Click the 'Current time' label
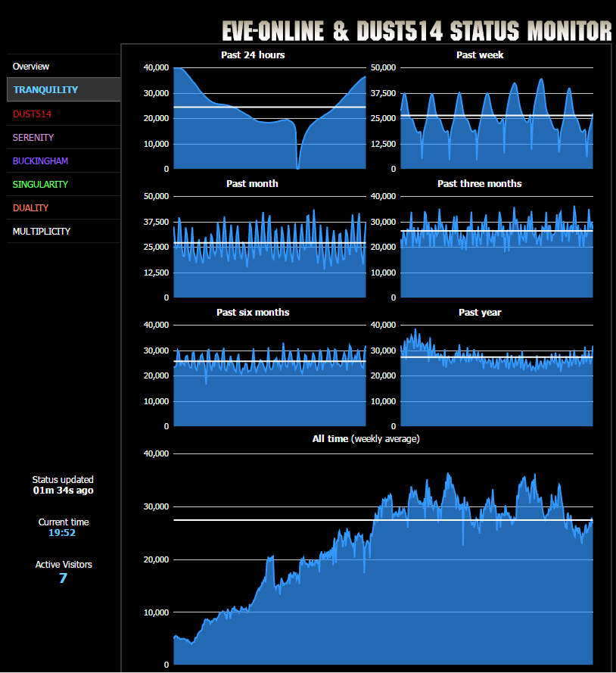Screen dimensions: 616x673 64,522
